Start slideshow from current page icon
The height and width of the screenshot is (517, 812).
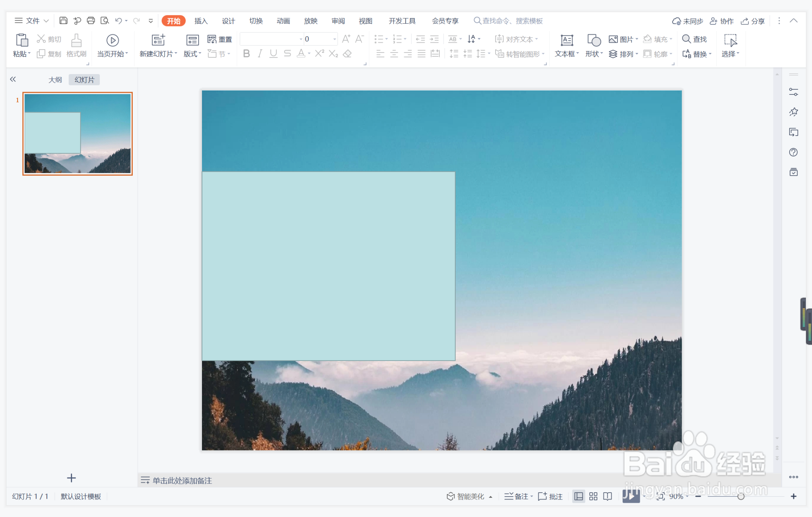(112, 41)
